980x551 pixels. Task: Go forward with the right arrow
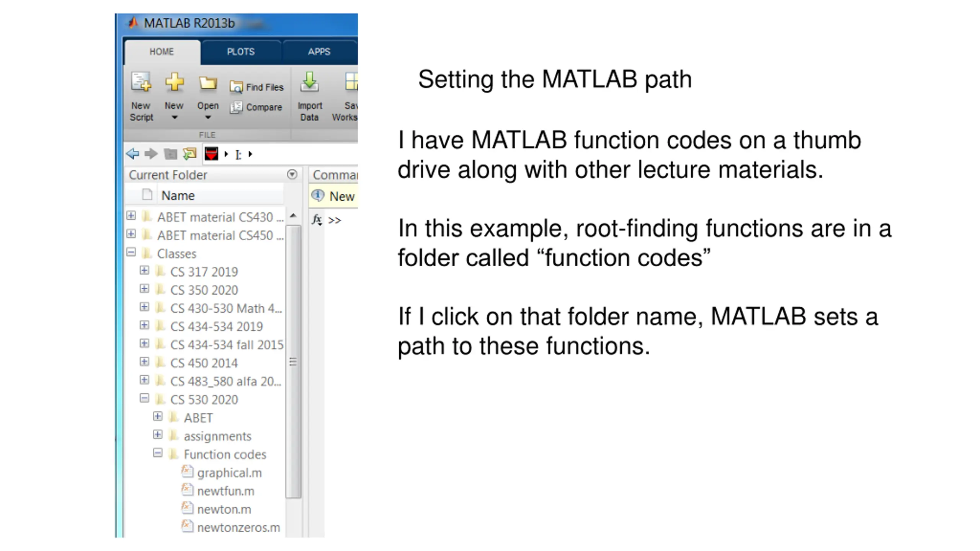[x=151, y=154]
